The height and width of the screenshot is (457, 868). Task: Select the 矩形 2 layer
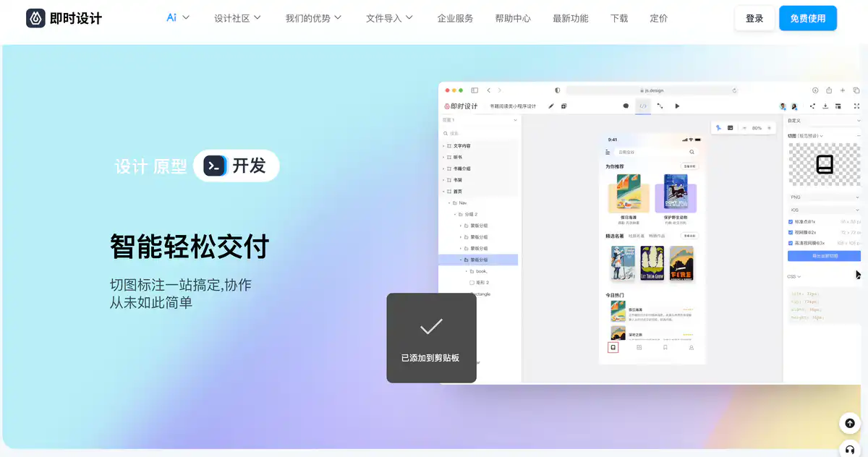(479, 283)
